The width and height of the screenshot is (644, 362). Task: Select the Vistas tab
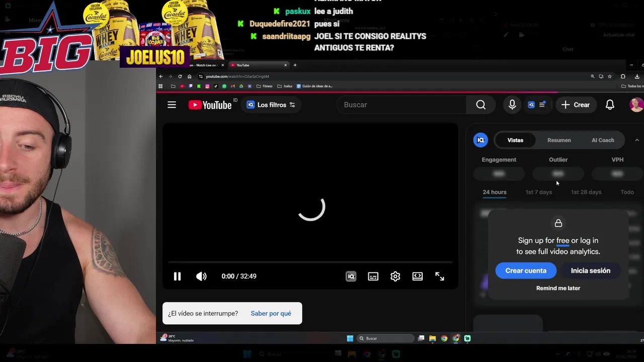tap(515, 140)
